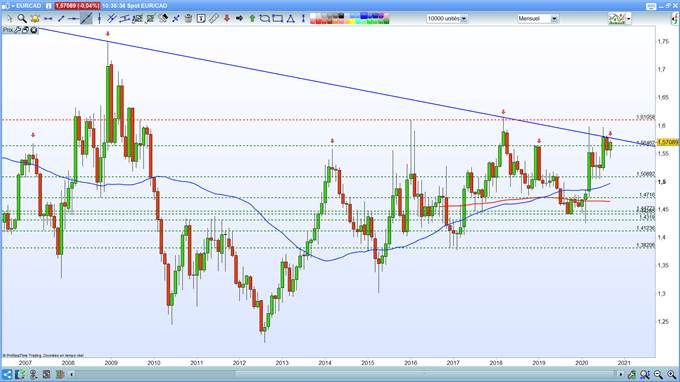Zoom in the chart horizontally
This screenshot has width=680, height=382.
click(671, 374)
